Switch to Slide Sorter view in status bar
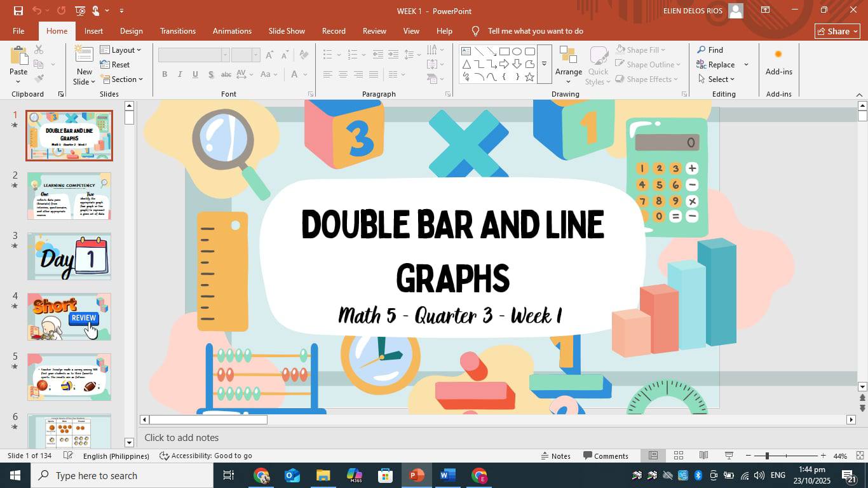This screenshot has height=488, width=868. [x=678, y=456]
